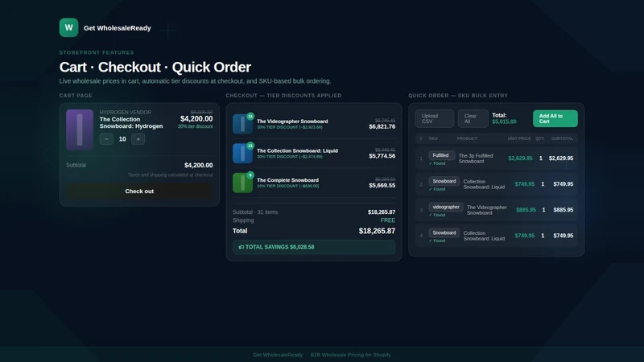Click the SUBTOTAL column header in quick order
This screenshot has height=362, width=644.
click(562, 138)
